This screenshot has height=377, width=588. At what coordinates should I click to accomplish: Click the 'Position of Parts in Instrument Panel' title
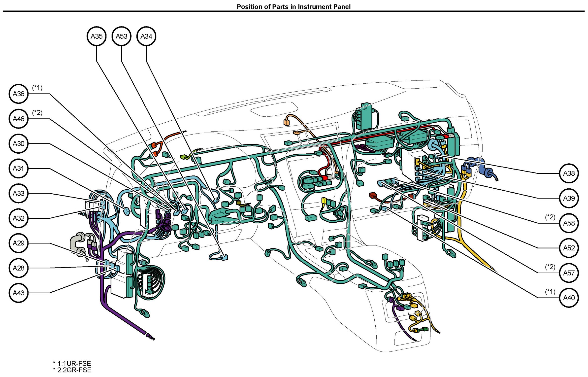pos(294,7)
